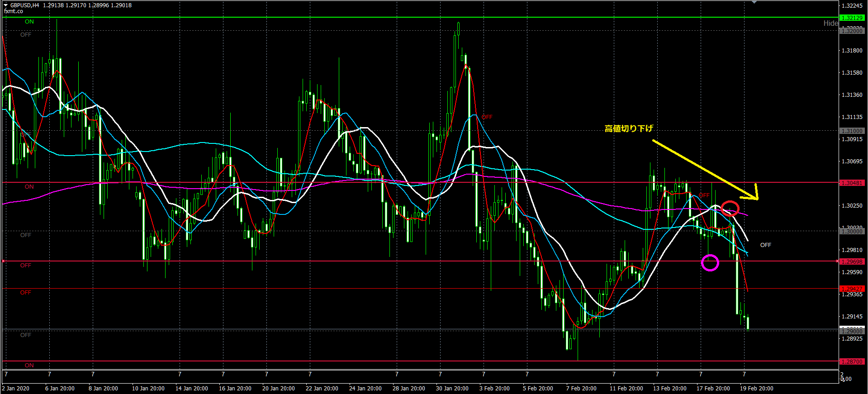Click the chart shift triangle marker on top border
This screenshot has width=868, height=394.
pyautogui.click(x=754, y=2)
